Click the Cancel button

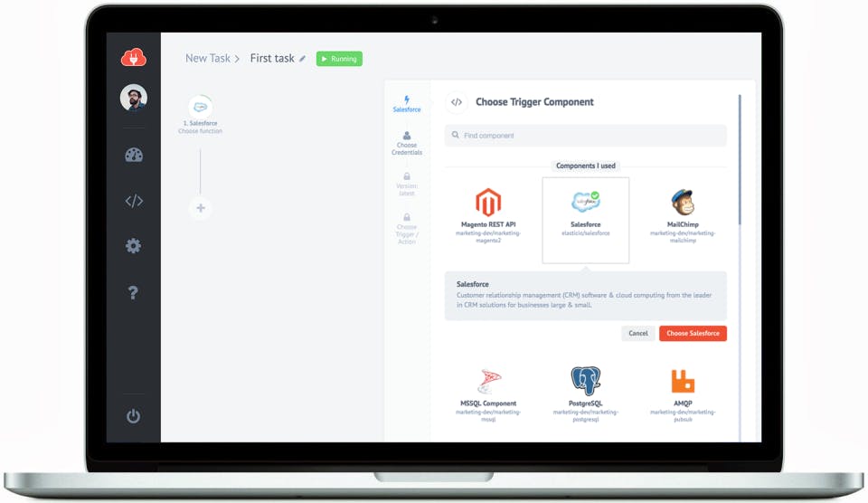tap(638, 334)
